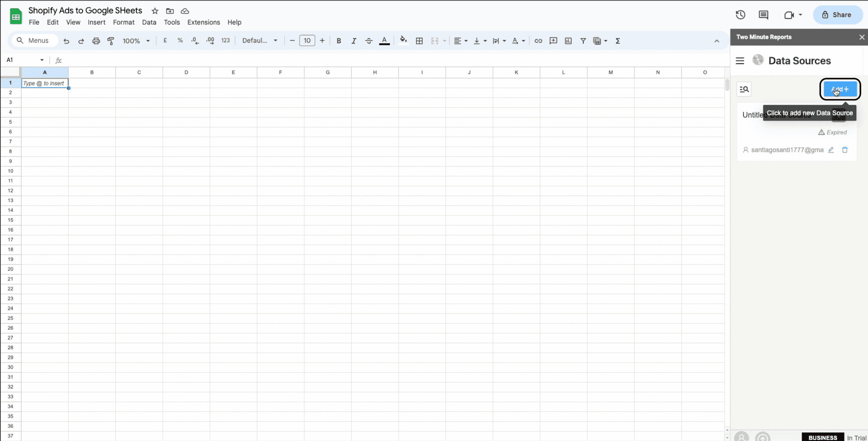The height and width of the screenshot is (441, 868).
Task: Click the undo icon in the toolbar
Action: 66,41
